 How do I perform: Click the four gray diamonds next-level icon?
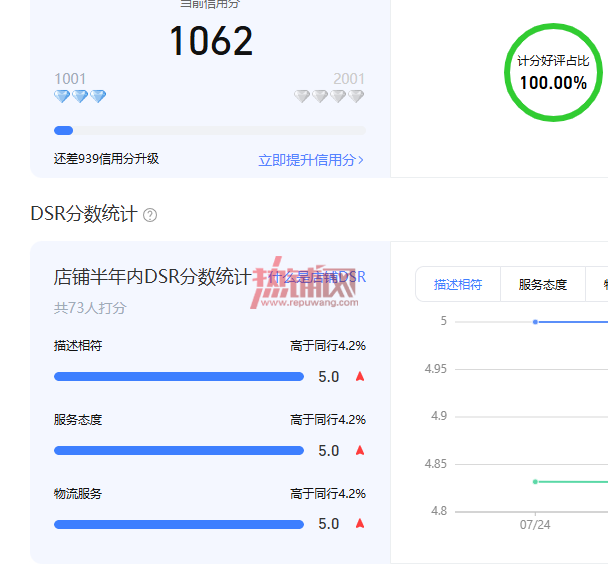[329, 96]
